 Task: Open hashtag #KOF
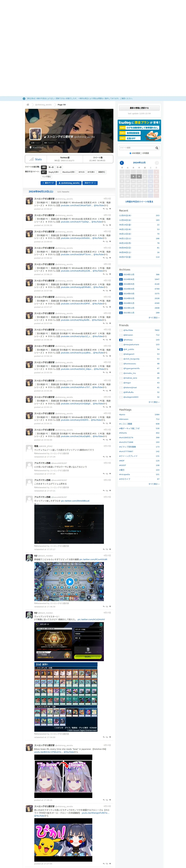(x=122, y=461)
